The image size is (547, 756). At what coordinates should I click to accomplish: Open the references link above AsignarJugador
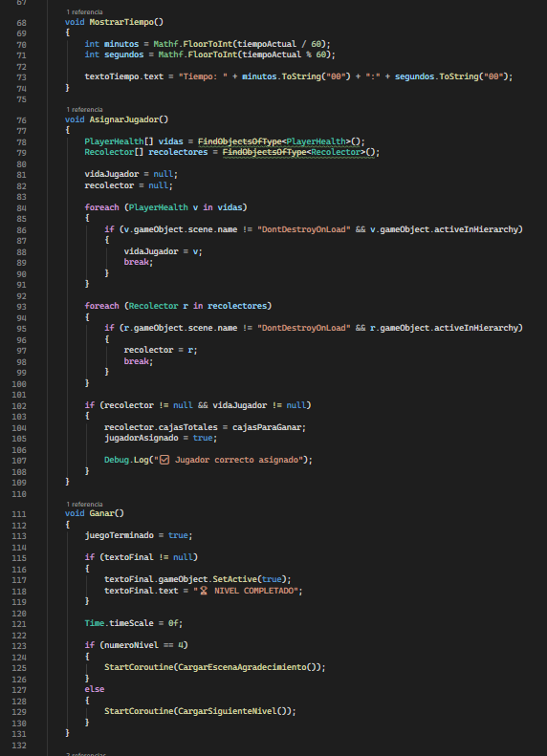coord(84,110)
